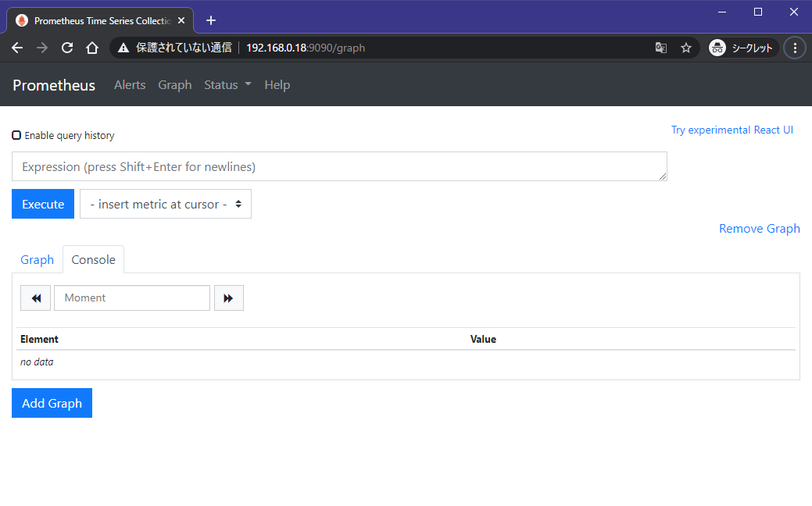Click the Add Graph button
This screenshot has height=506, width=812.
click(x=52, y=403)
